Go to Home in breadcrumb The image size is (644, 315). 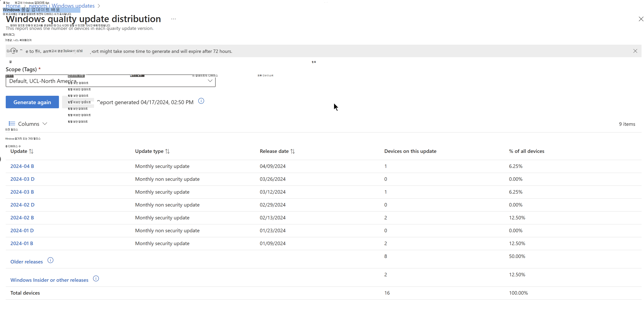[x=13, y=6]
